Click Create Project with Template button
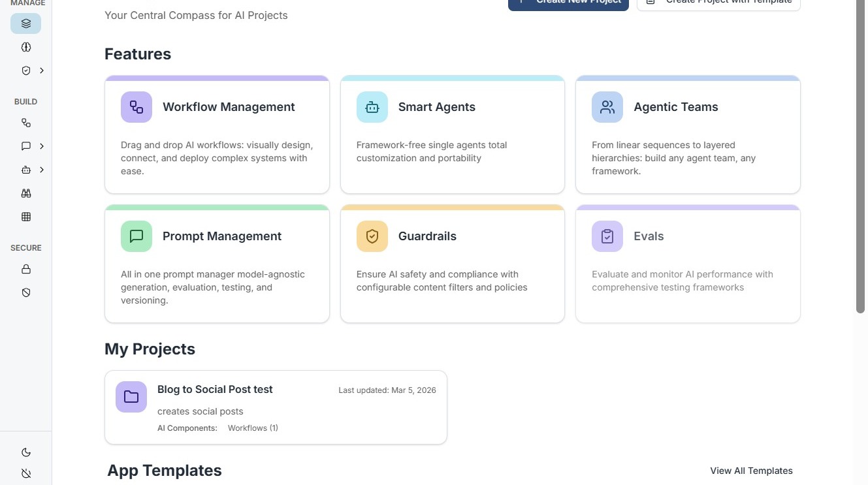 (718, 3)
